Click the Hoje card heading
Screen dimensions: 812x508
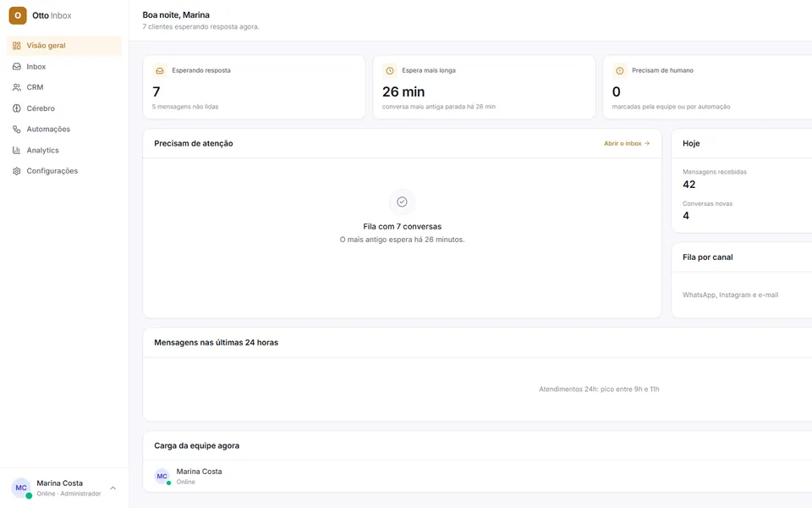[691, 144]
